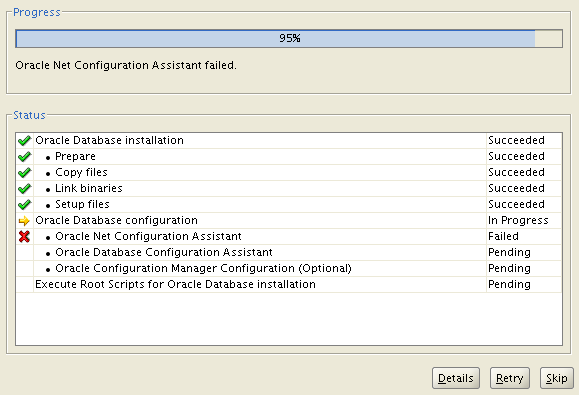Image resolution: width=579 pixels, height=395 pixels.
Task: Click 'Oracle Net Configuration Assistant failed.' message
Action: (x=126, y=65)
